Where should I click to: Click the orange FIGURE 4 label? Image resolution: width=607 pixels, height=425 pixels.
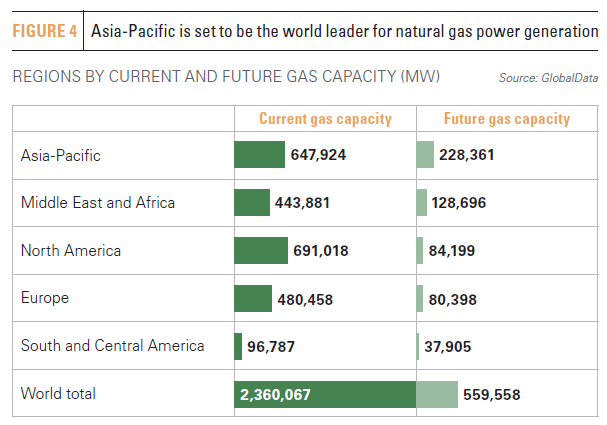coord(45,31)
